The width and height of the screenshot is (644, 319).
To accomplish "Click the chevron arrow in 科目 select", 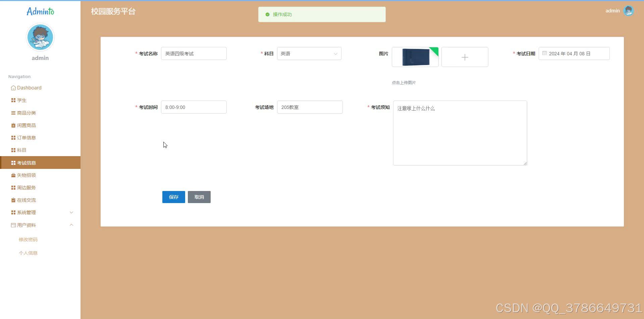I will click(335, 54).
